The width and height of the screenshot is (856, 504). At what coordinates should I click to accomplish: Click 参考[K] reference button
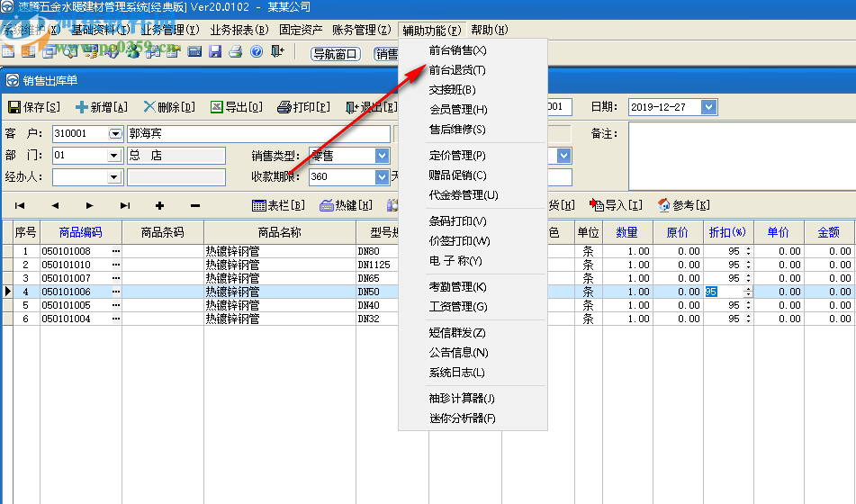coord(683,205)
